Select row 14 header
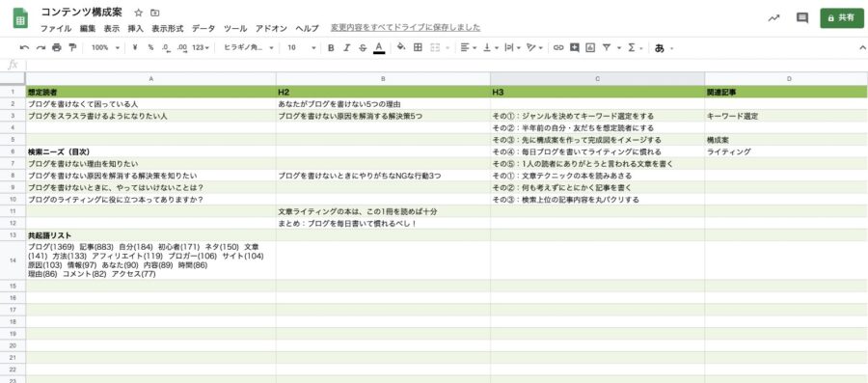The height and width of the screenshot is (383, 868). 13,260
